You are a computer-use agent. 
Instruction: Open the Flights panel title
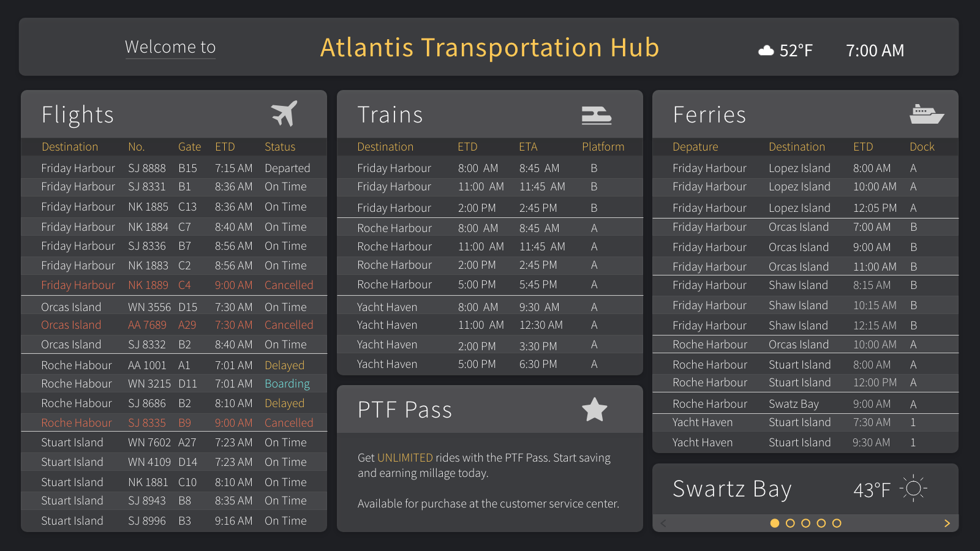point(78,115)
